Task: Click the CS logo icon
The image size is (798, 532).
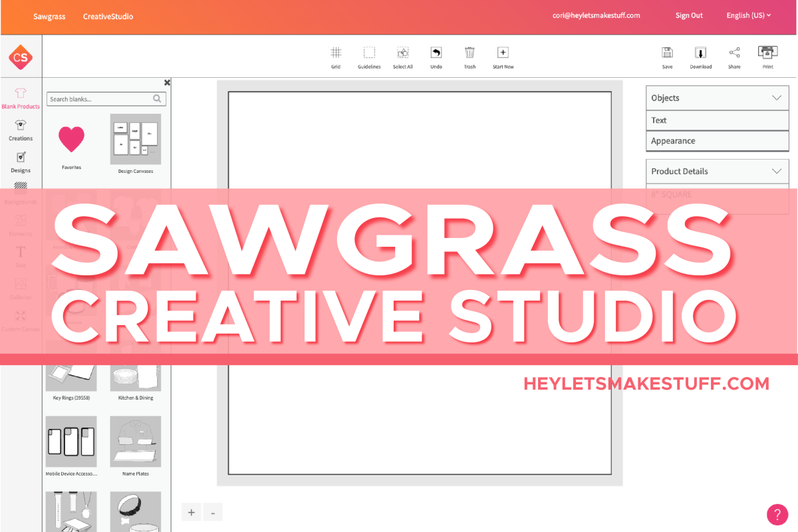Action: 21,57
